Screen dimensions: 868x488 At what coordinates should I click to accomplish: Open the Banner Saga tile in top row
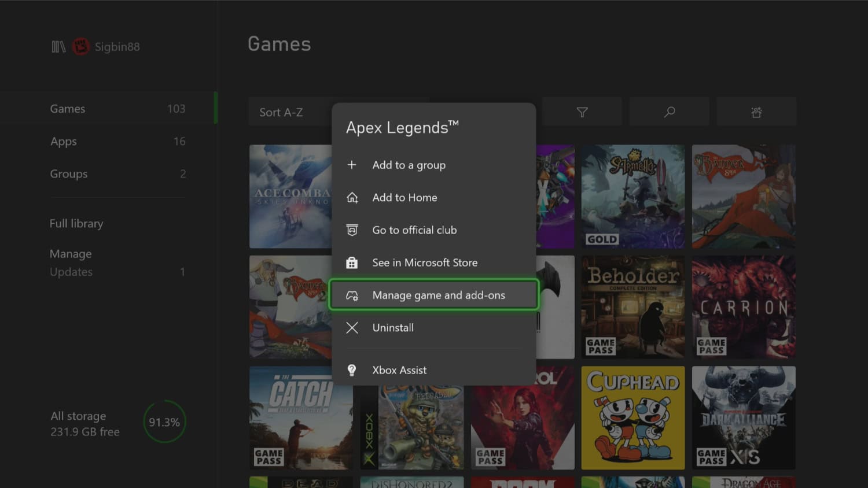point(744,197)
